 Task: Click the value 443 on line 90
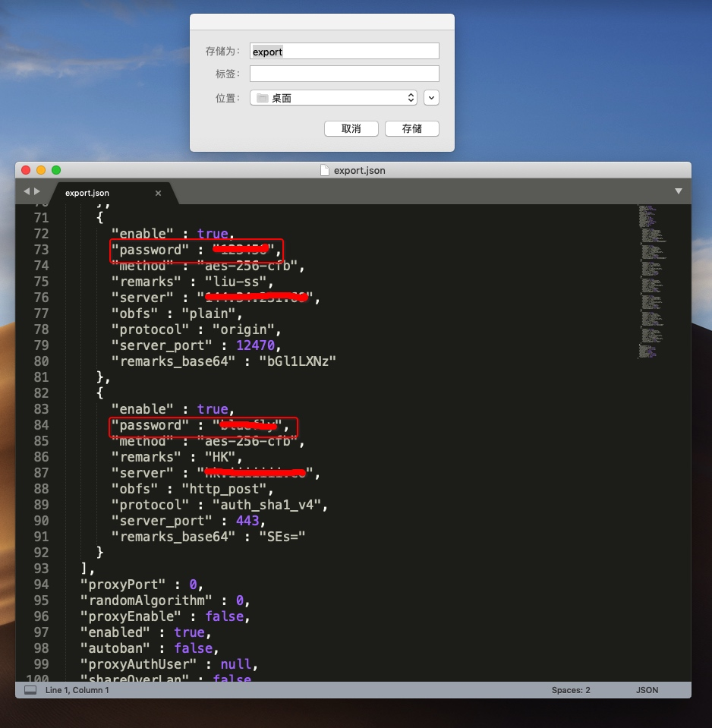point(247,521)
